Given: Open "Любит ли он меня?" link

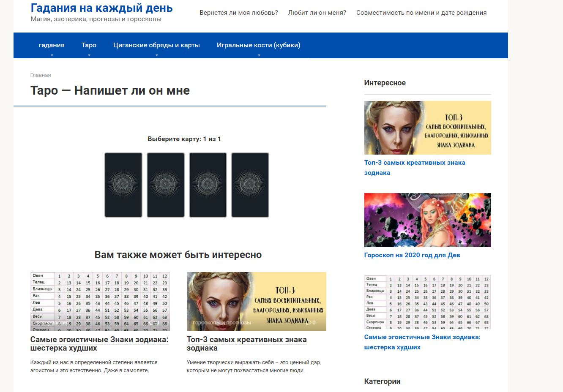Looking at the screenshot, I should pos(317,13).
